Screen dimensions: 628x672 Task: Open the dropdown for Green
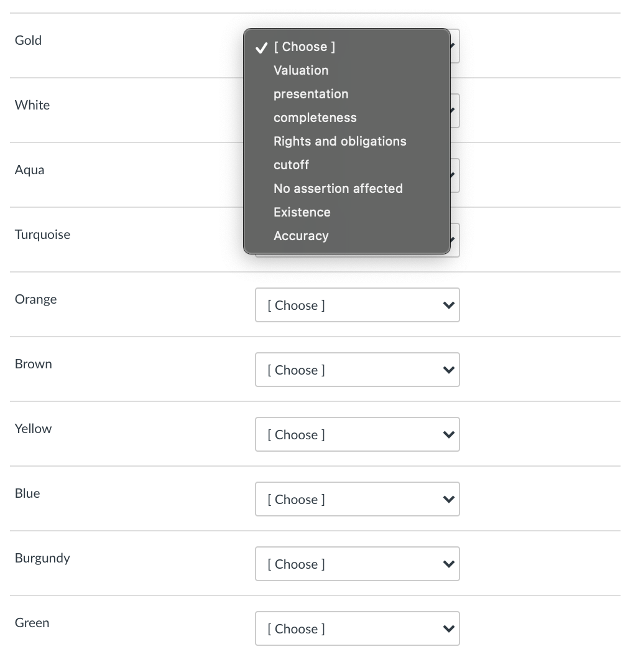pos(357,628)
